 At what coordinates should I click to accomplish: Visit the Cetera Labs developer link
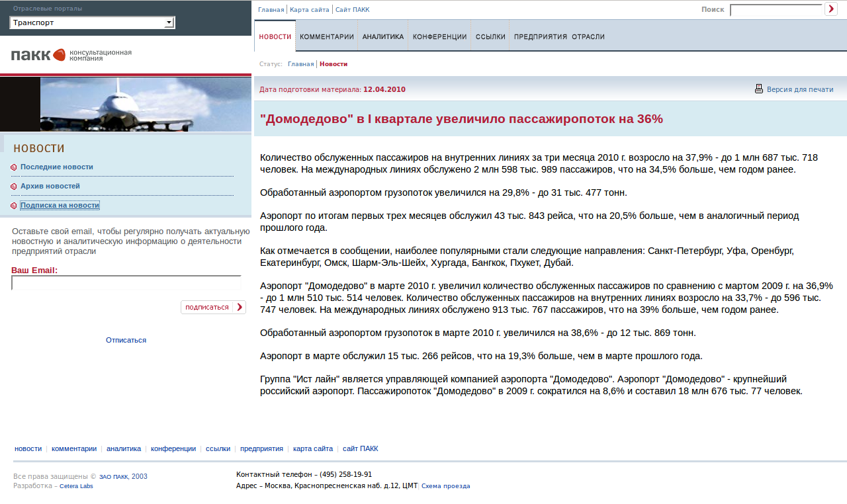point(76,485)
